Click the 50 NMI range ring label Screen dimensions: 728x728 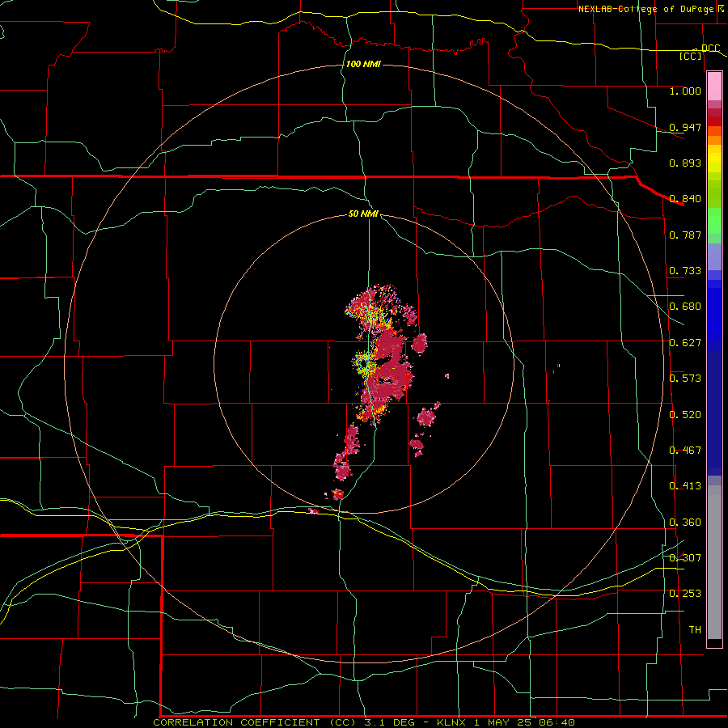(x=363, y=214)
